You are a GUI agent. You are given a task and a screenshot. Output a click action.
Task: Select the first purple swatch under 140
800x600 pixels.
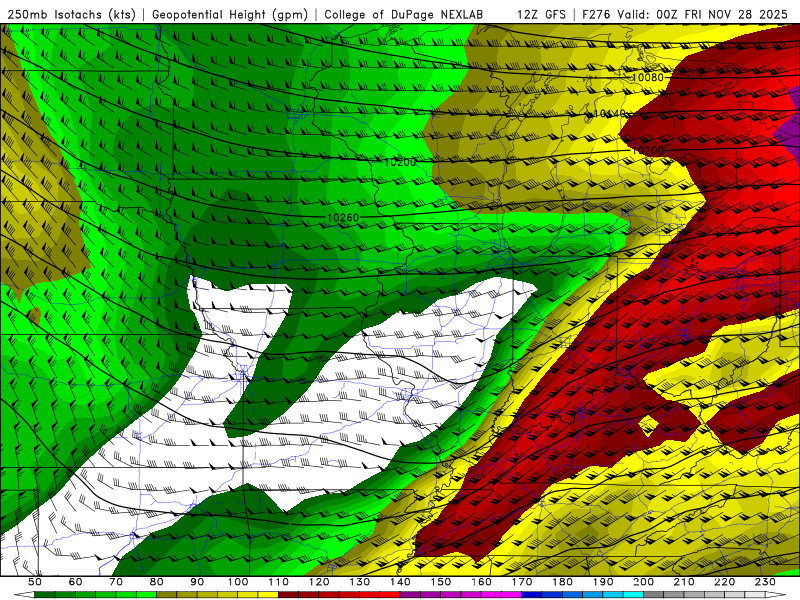pyautogui.click(x=410, y=594)
